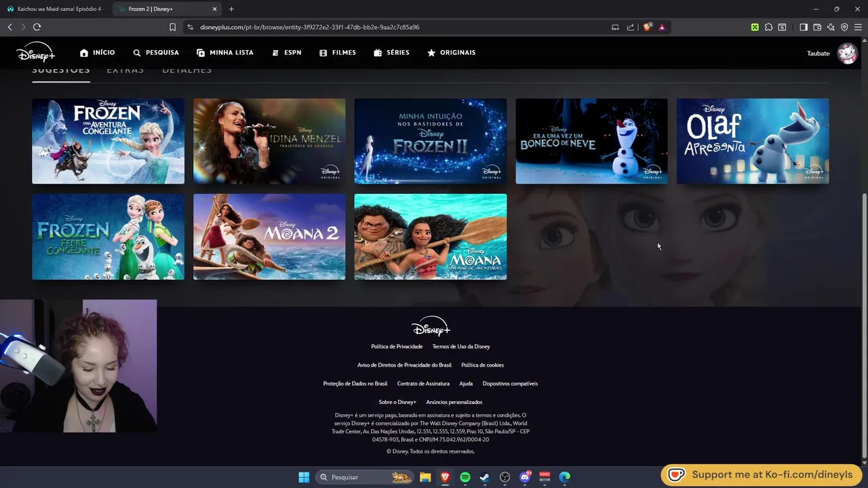Open OBS Studio from the taskbar
868x488 pixels.
(x=505, y=477)
